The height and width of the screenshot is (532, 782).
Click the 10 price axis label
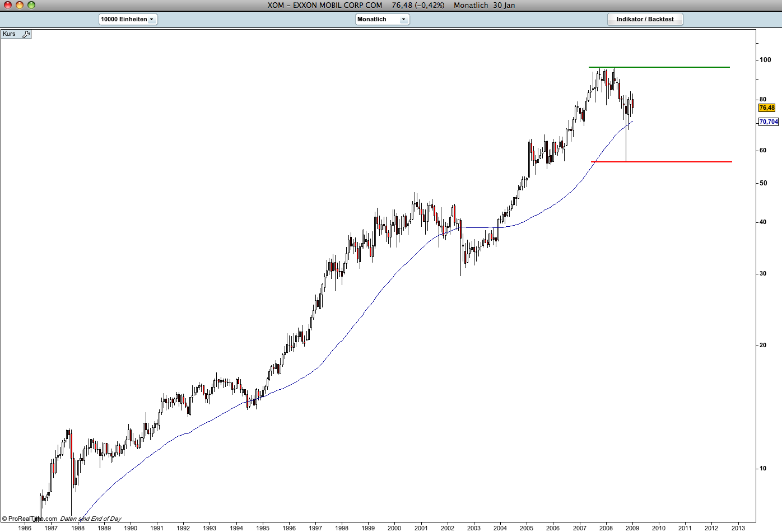(x=763, y=469)
